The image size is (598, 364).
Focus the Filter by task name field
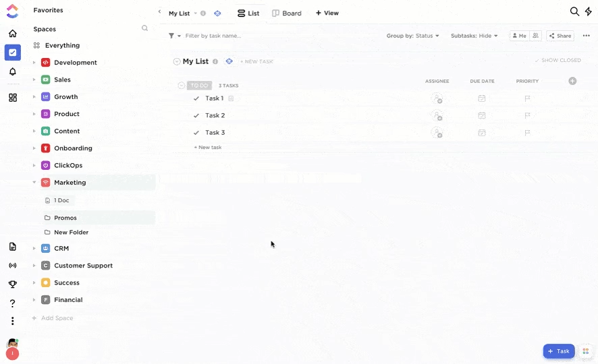(x=213, y=36)
